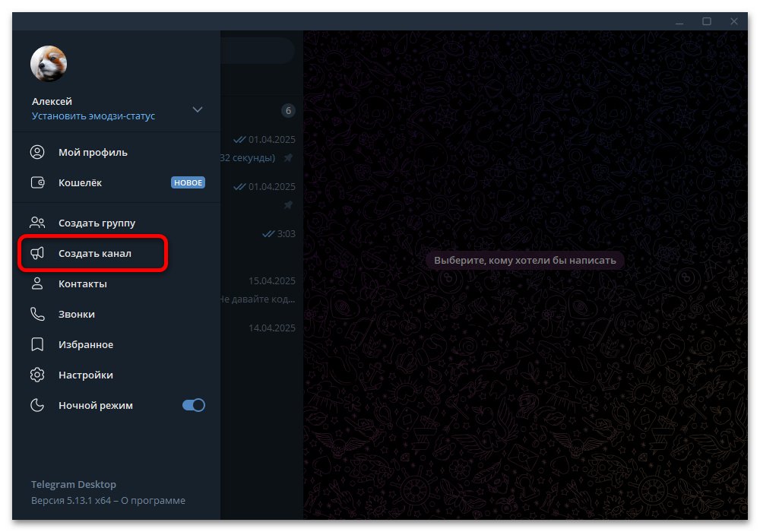Select Создать группу menu item
This screenshot has height=532, width=760.
[x=116, y=223]
